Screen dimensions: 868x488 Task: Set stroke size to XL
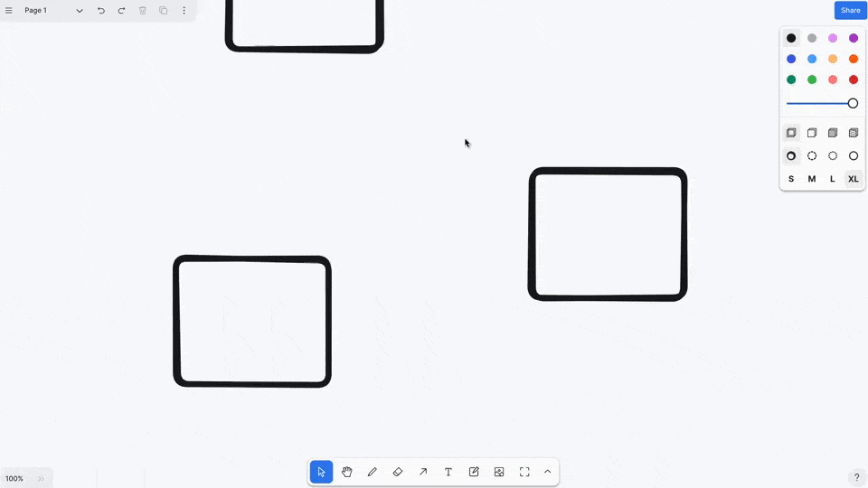853,179
